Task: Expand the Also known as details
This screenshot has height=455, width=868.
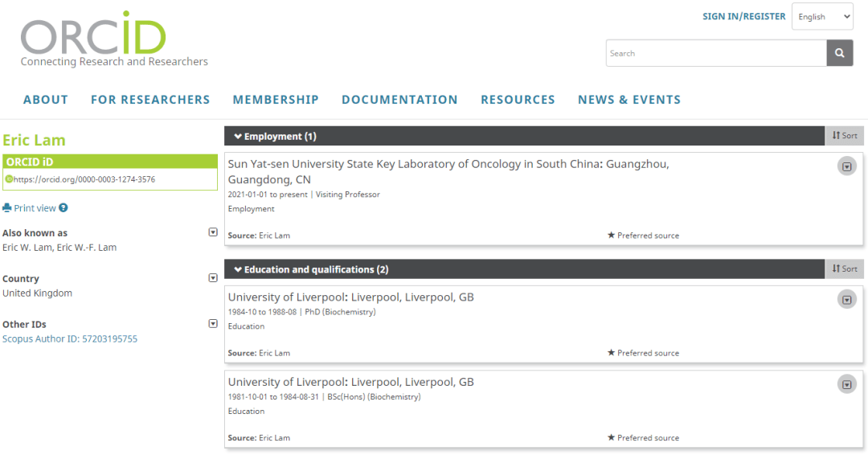Action: click(x=213, y=232)
